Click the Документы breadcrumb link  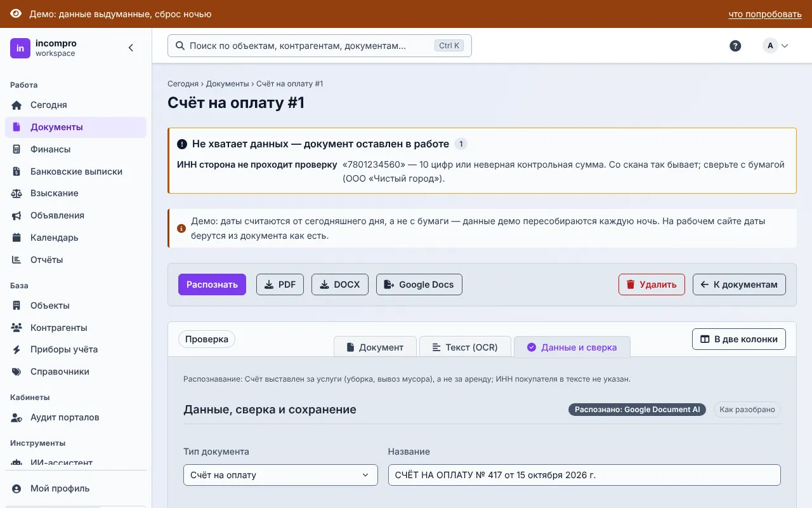coord(227,84)
